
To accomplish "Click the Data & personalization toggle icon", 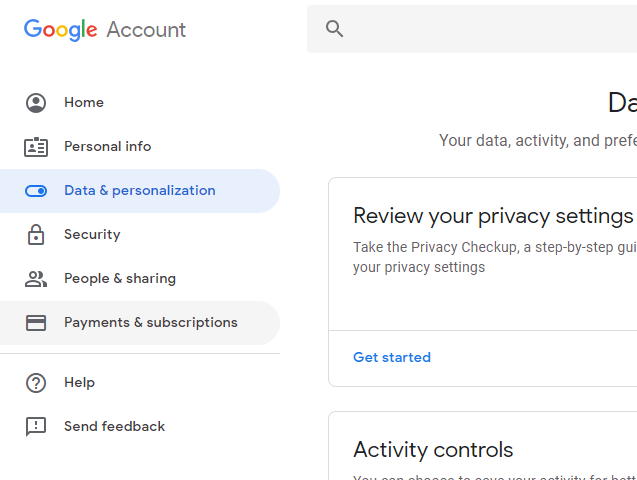I will pos(36,191).
